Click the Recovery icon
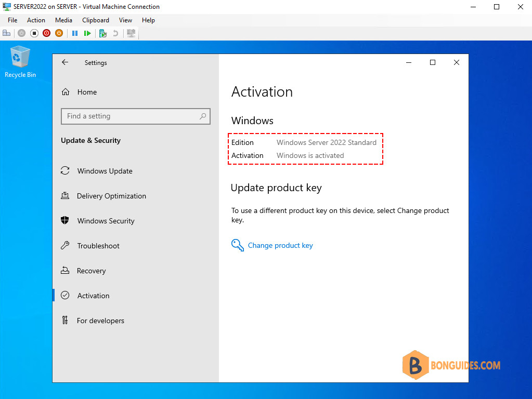The width and height of the screenshot is (532, 399). pyautogui.click(x=65, y=270)
